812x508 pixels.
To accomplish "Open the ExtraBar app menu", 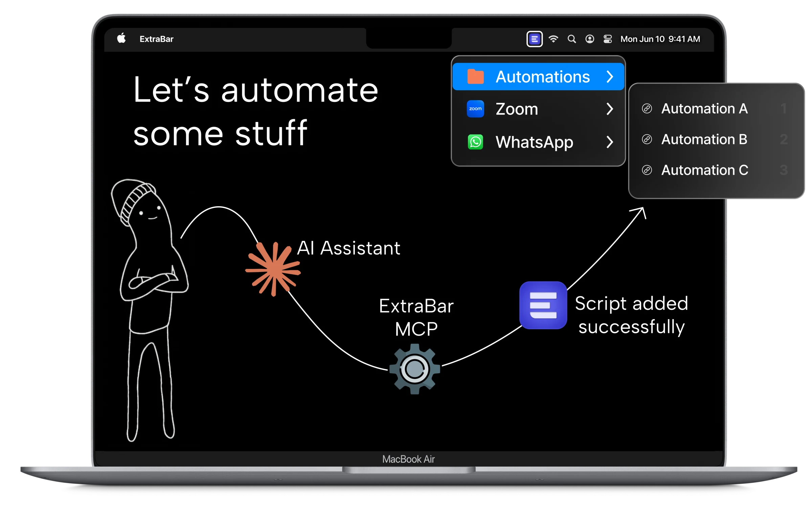I will pyautogui.click(x=156, y=39).
